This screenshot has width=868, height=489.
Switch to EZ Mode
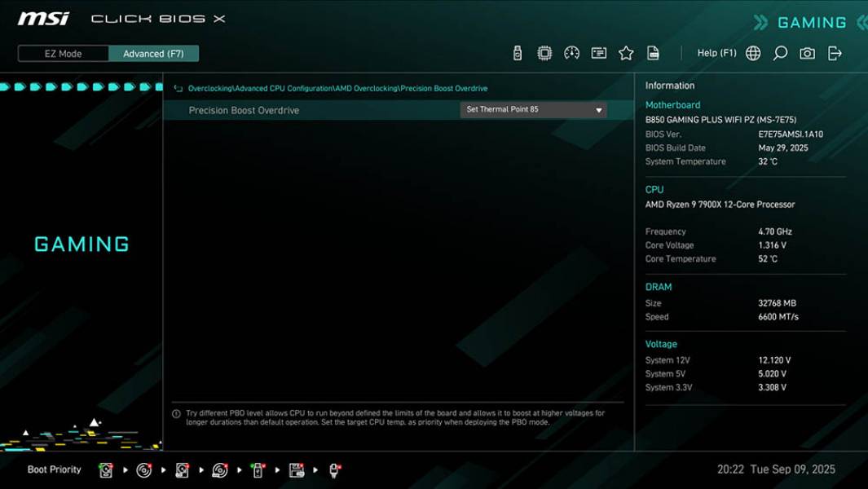[63, 53]
